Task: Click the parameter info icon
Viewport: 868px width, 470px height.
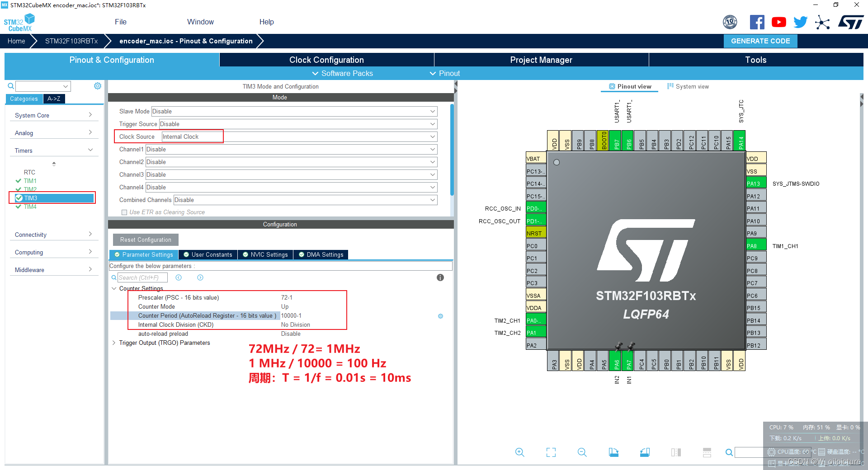Action: coord(440,277)
